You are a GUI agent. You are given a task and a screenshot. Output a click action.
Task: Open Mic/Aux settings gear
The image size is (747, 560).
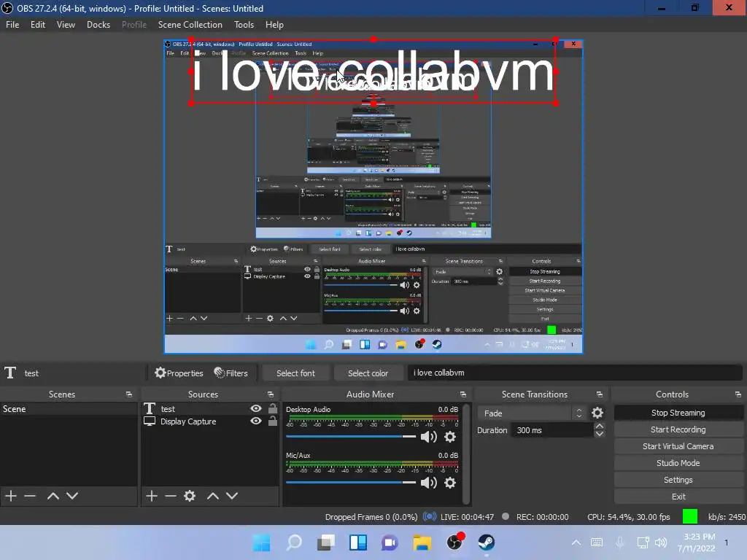point(449,483)
